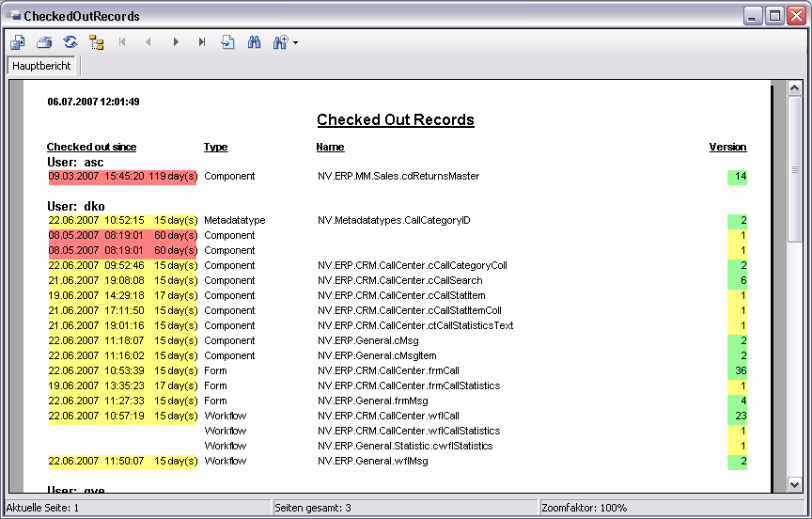
Task: Click the date 22.06.2007 10:52:15
Action: [x=96, y=220]
